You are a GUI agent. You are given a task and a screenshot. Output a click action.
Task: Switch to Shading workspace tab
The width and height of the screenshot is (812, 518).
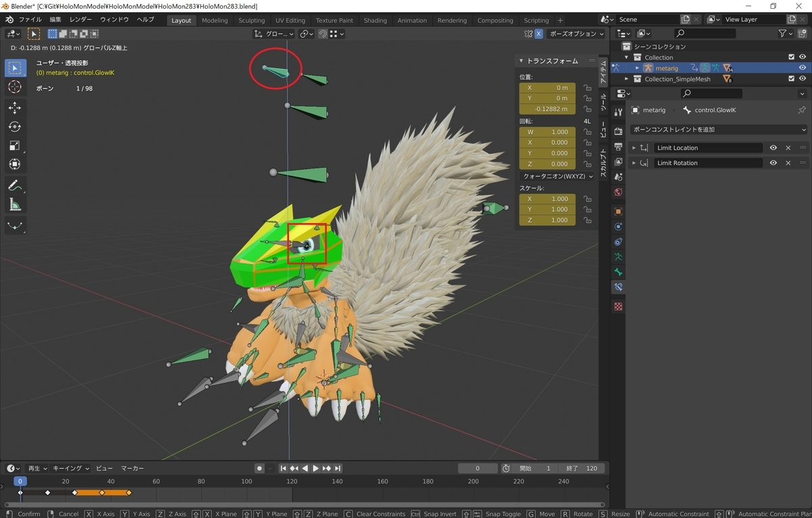[376, 20]
